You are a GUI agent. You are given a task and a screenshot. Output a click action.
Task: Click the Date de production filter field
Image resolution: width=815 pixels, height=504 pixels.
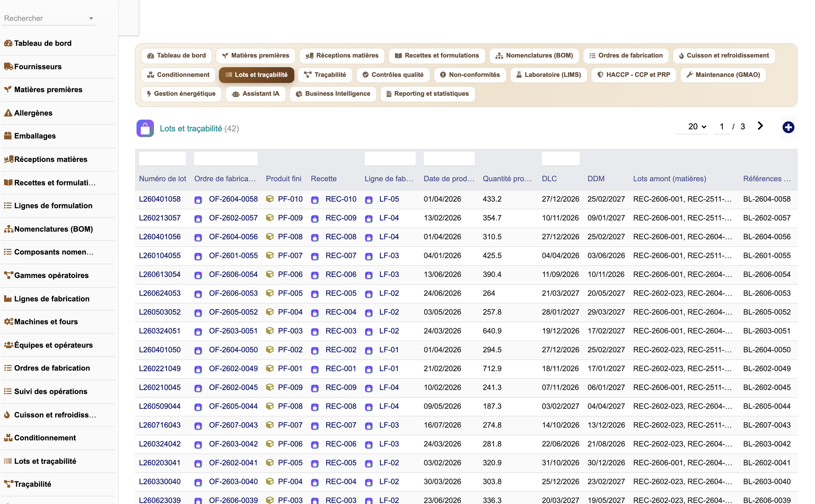pyautogui.click(x=449, y=159)
